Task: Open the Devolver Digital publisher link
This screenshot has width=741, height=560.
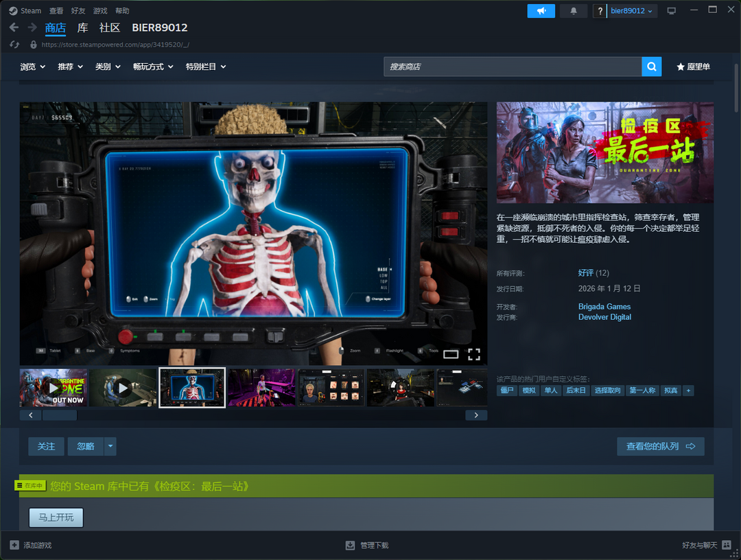Action: point(604,317)
